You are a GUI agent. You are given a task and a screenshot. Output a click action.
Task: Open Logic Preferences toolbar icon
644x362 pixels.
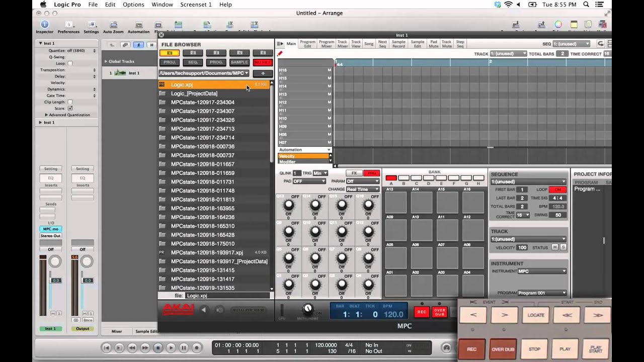[68, 27]
